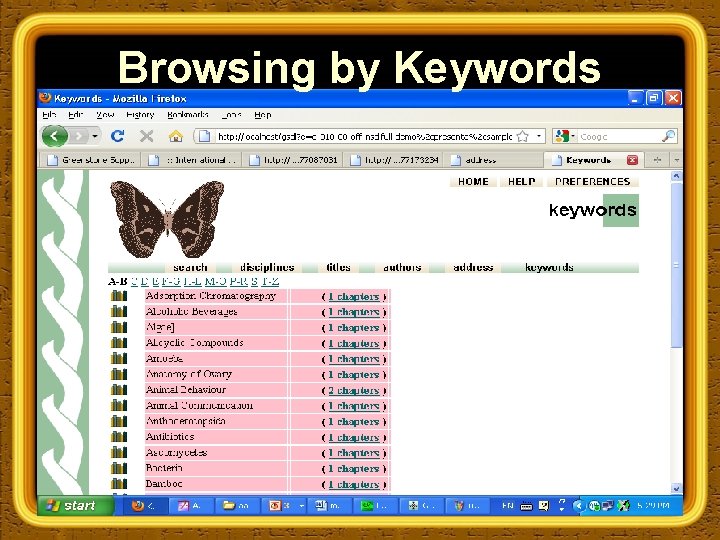This screenshot has height=540, width=720.
Task: Open bookshelf icon for Animal Communication
Action: click(119, 405)
